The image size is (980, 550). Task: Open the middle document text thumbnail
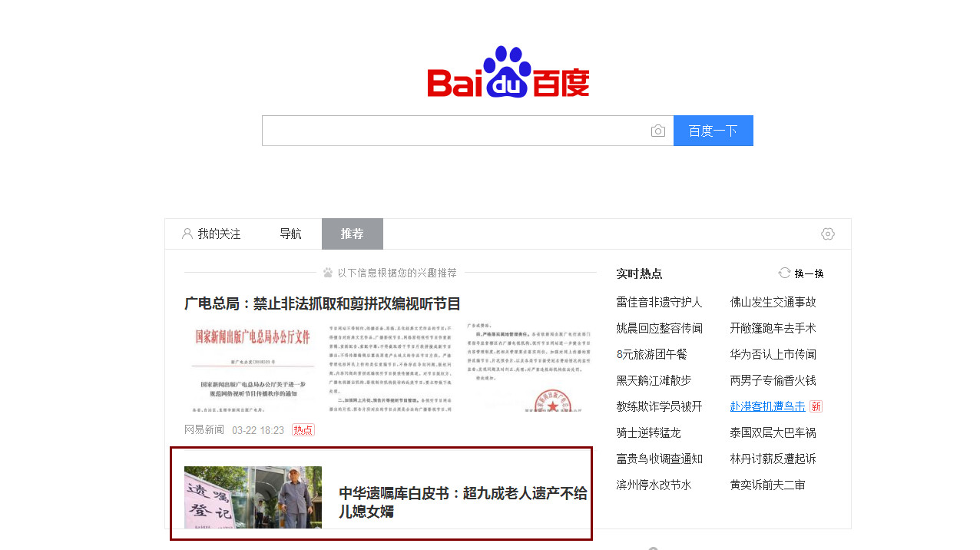click(x=390, y=368)
